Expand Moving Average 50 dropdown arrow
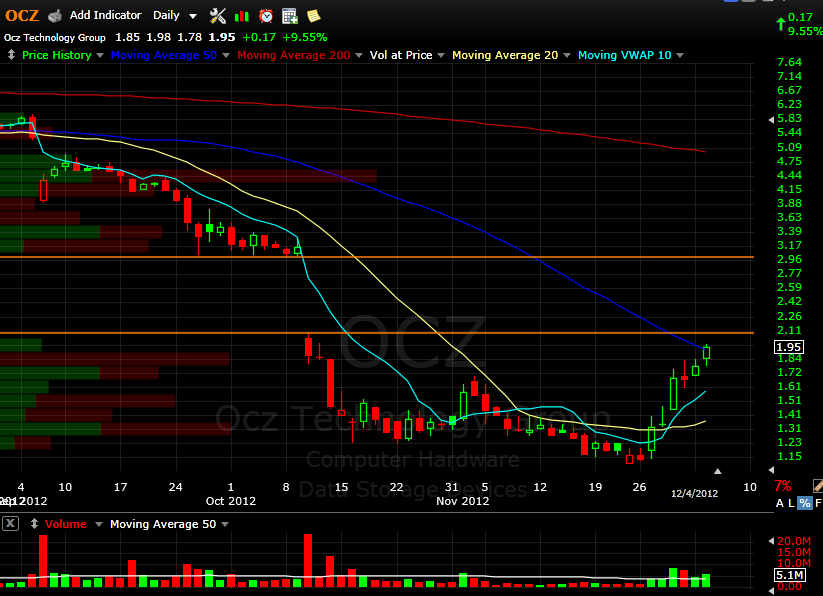The height and width of the screenshot is (596, 823). pos(226,55)
